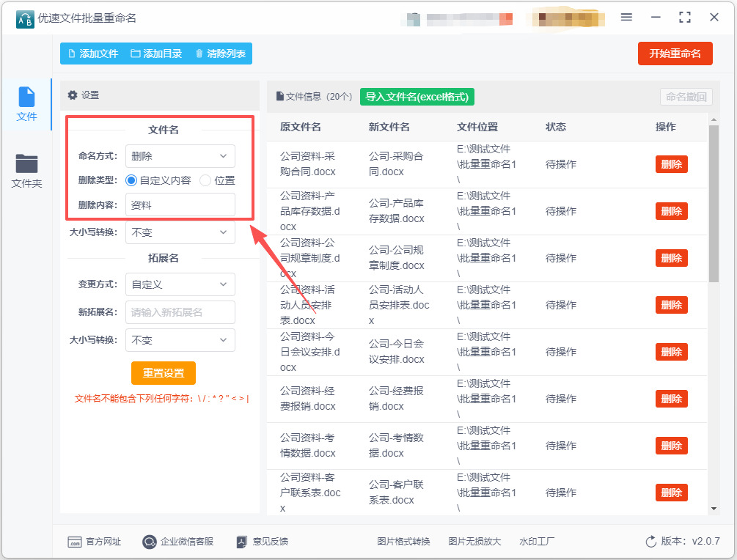Click 导入文件名(excel格式) green button

coord(417,97)
